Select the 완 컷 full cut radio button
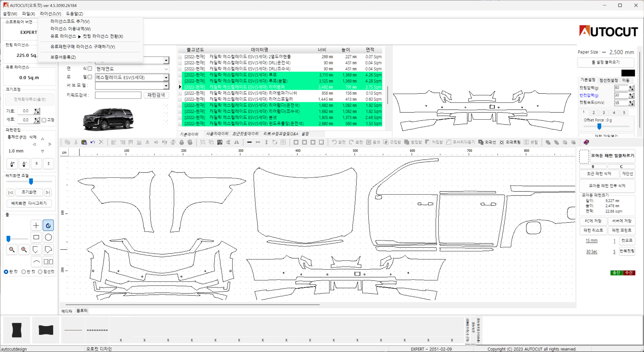This screenshot has height=352, width=644. pyautogui.click(x=6, y=272)
